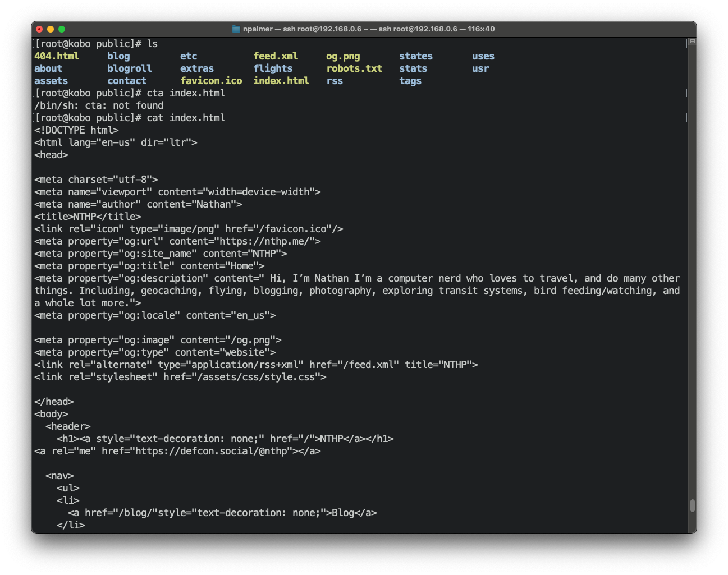Viewport: 728px width, 575px height.
Task: Click the feed.xml entry in ls output
Action: 276,56
